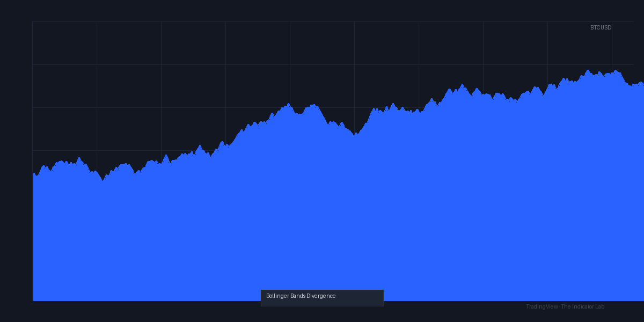The width and height of the screenshot is (644, 322).
Task: Click the BTCUSD symbol label
Action: coord(601,27)
